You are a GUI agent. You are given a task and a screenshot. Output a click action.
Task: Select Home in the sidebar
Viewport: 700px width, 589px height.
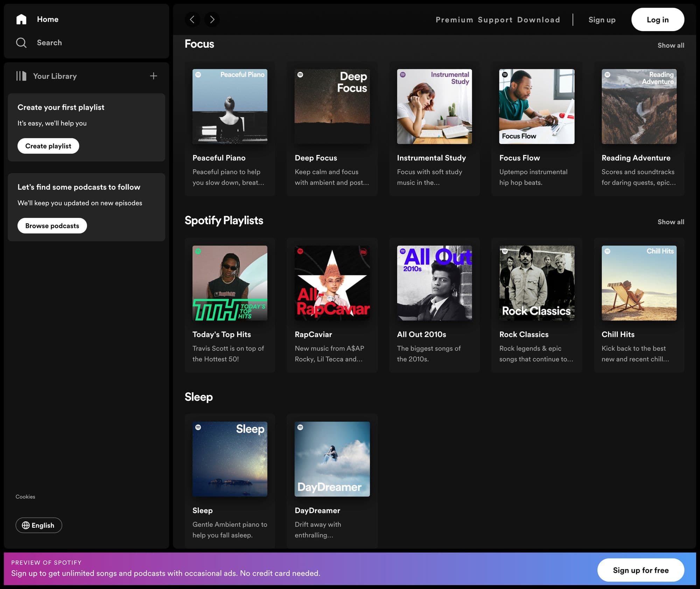pos(48,19)
